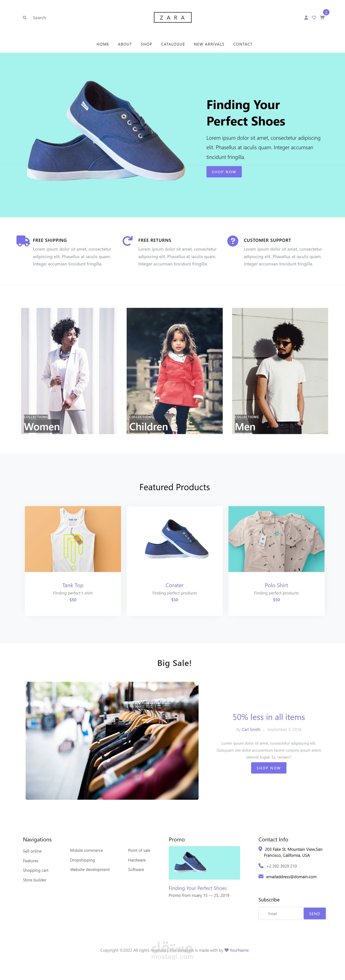Screen dimensions: 345x980
Task: Open the shopping cart icon
Action: [x=322, y=17]
